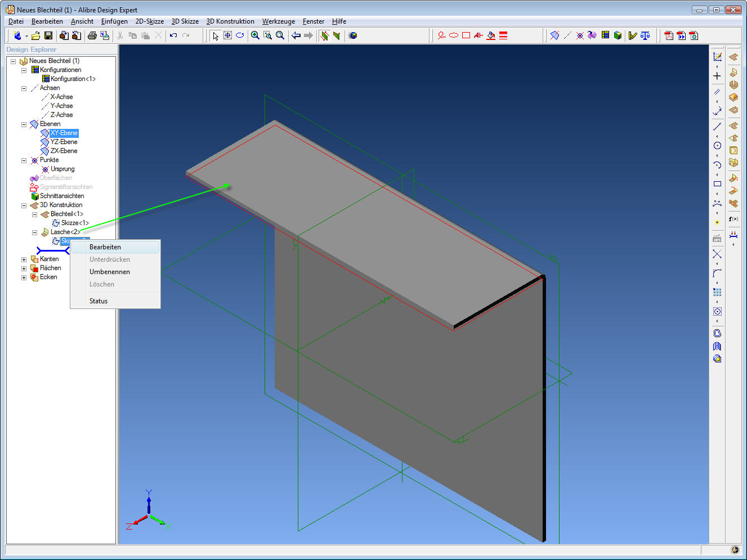Viewport: 747px width, 560px height.
Task: Open the 2D-Skizze menu
Action: coord(150,21)
